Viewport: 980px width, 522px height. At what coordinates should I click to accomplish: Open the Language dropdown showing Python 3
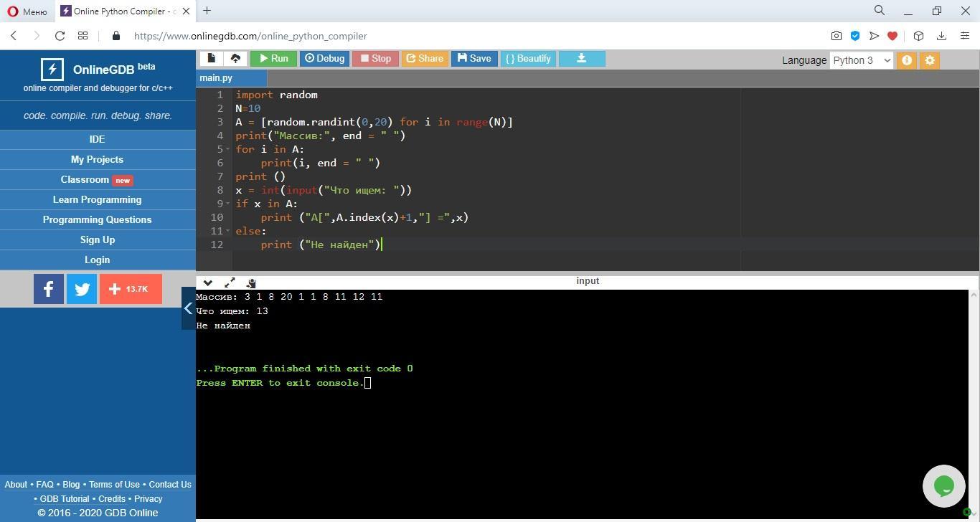pos(861,60)
